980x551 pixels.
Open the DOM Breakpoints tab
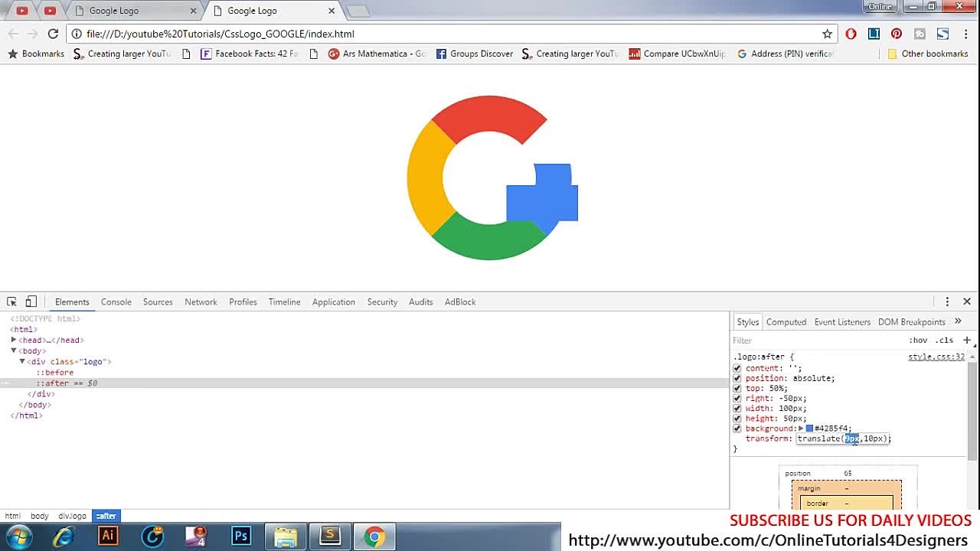pyautogui.click(x=912, y=321)
